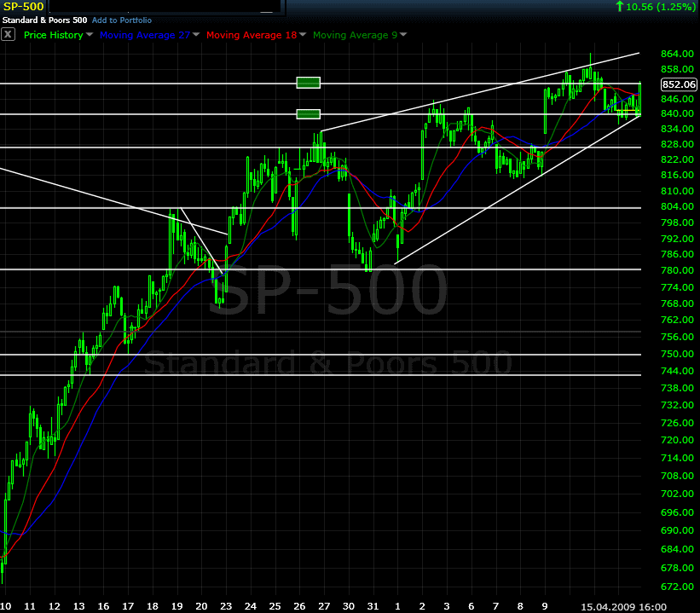Click the 780.00 price axis label
This screenshot has height=613, width=700.
pos(677,270)
